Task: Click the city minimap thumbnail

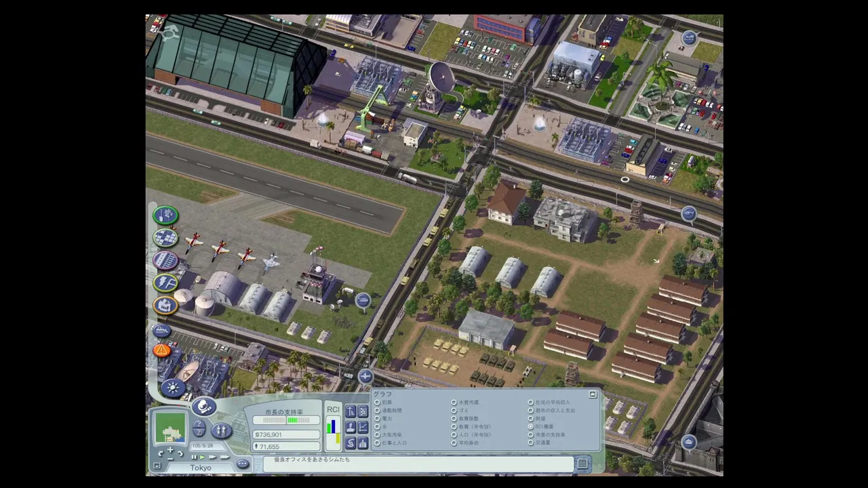Action: (170, 427)
